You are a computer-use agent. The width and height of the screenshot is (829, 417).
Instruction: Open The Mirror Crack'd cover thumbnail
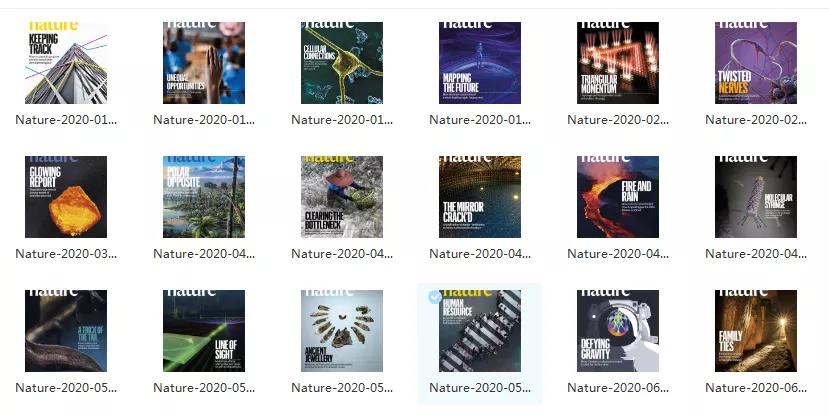click(x=480, y=197)
